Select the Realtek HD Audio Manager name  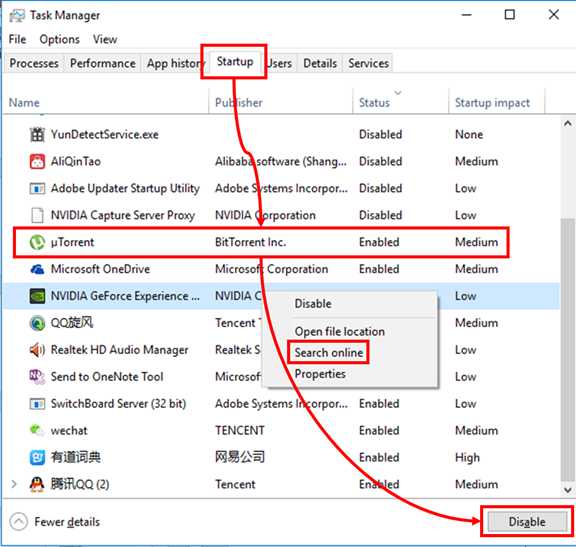pyautogui.click(x=119, y=350)
